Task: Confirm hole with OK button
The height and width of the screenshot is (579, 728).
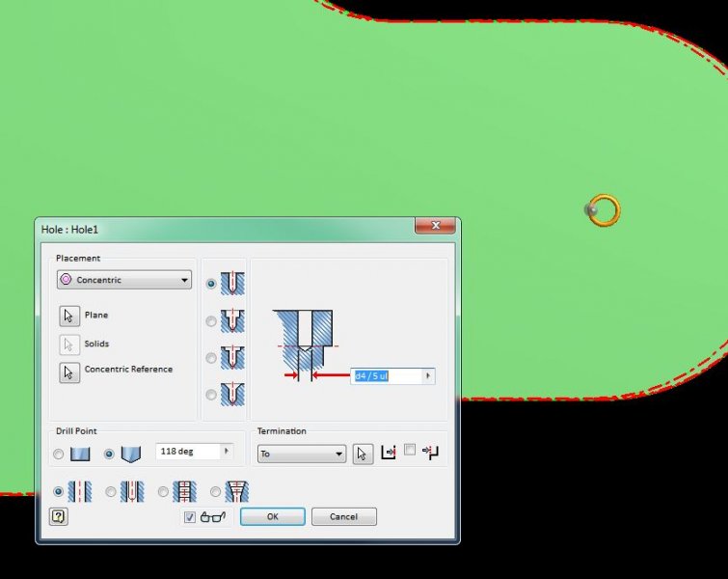Action: (x=273, y=516)
